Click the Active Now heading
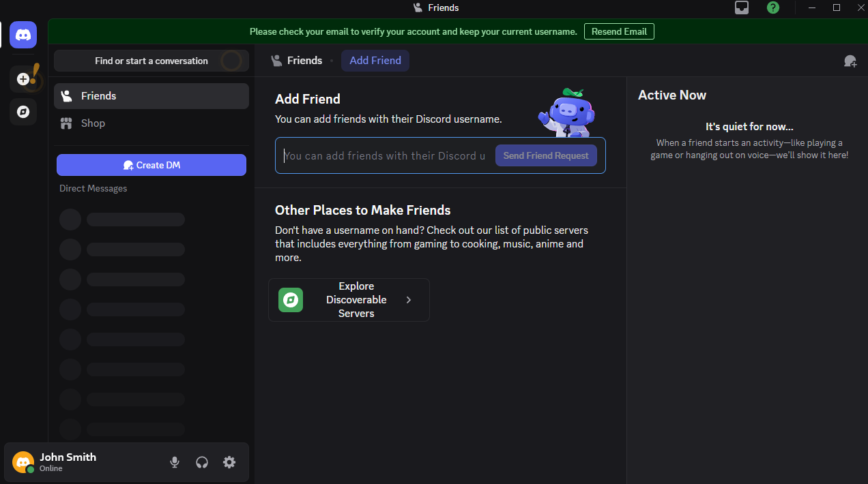Image resolution: width=868 pixels, height=484 pixels. [x=672, y=95]
